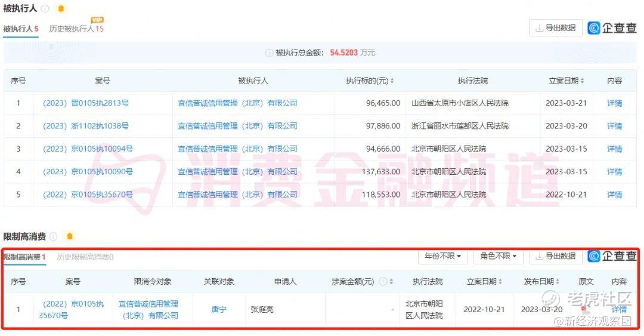Switch to 被执行人 5 tab
Image resolution: width=644 pixels, height=336 pixels.
pyautogui.click(x=21, y=29)
